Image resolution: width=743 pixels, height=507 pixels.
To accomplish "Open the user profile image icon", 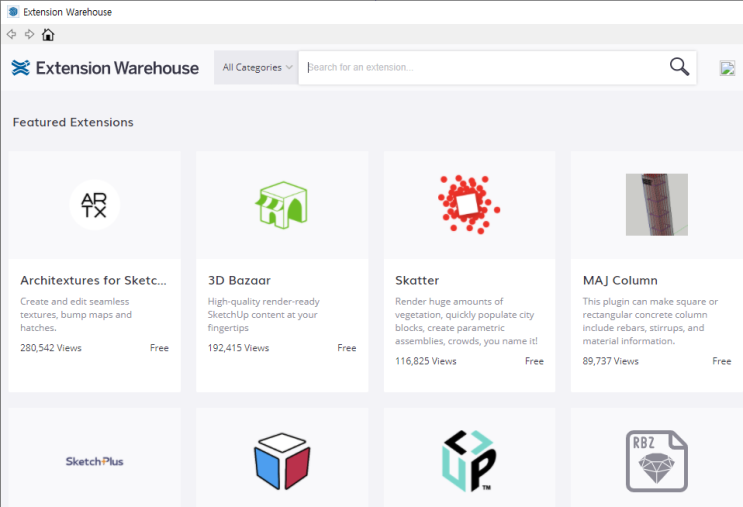I will [727, 68].
